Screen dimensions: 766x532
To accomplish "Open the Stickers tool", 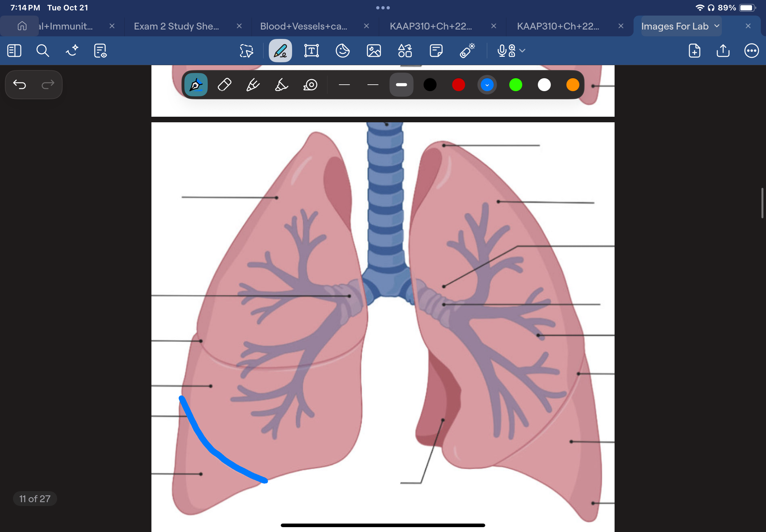I will 343,51.
